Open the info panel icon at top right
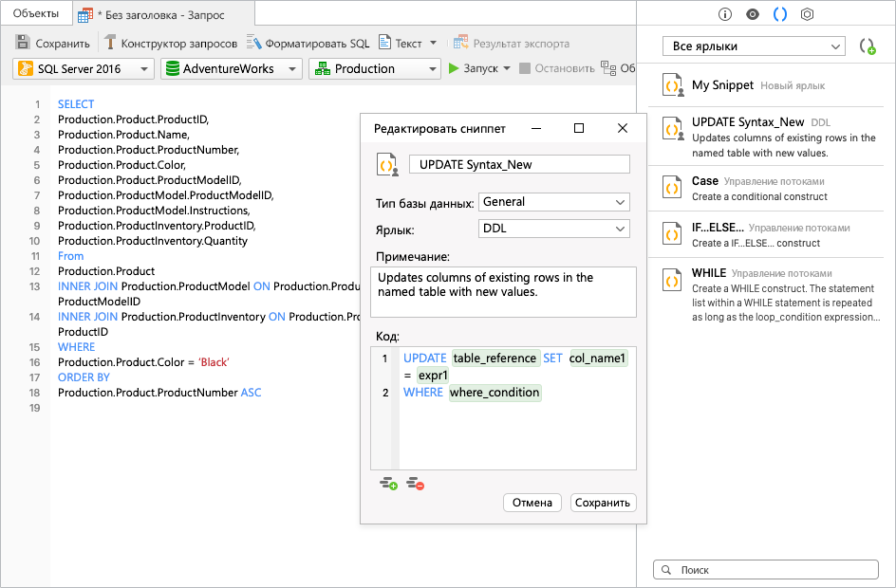The height and width of the screenshot is (588, 896). [x=727, y=13]
